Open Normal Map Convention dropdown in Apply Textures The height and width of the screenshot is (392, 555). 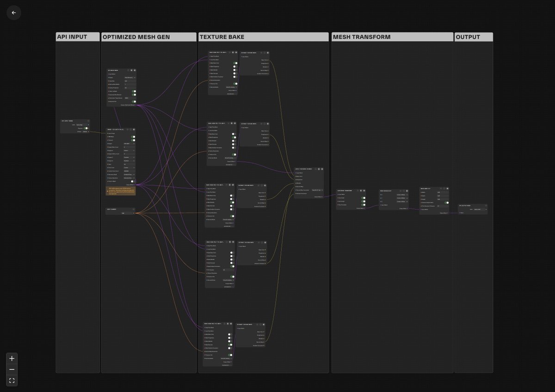tap(317, 190)
